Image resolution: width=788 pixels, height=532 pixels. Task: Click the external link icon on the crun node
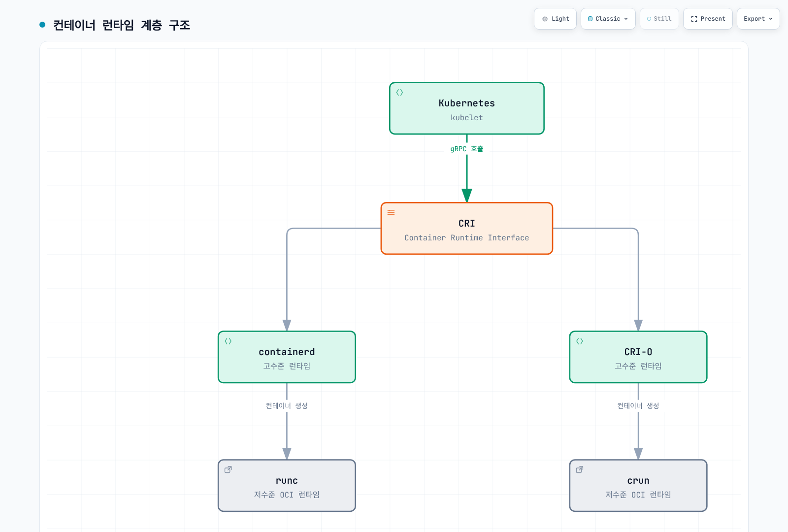580,469
